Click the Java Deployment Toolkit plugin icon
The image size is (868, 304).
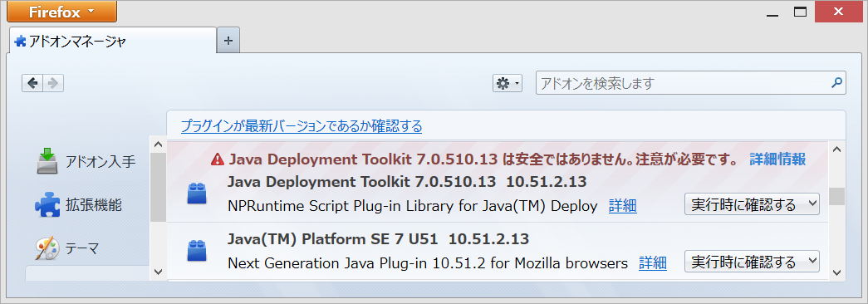(197, 194)
